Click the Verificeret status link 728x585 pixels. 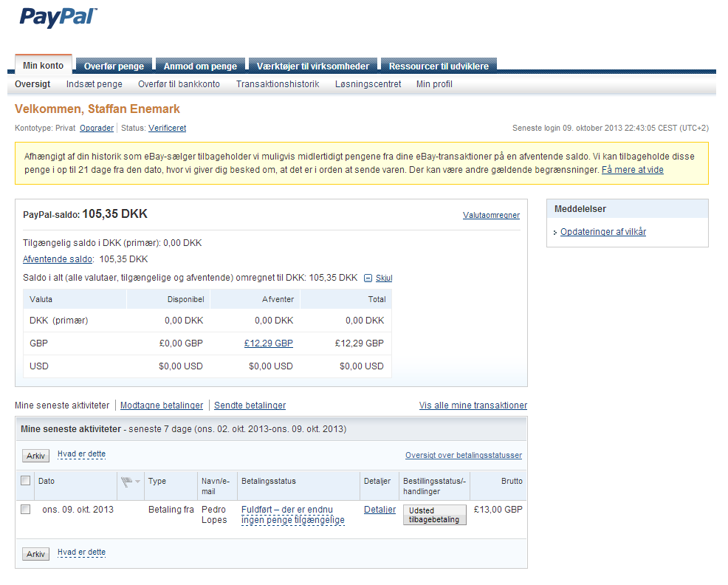coord(167,129)
